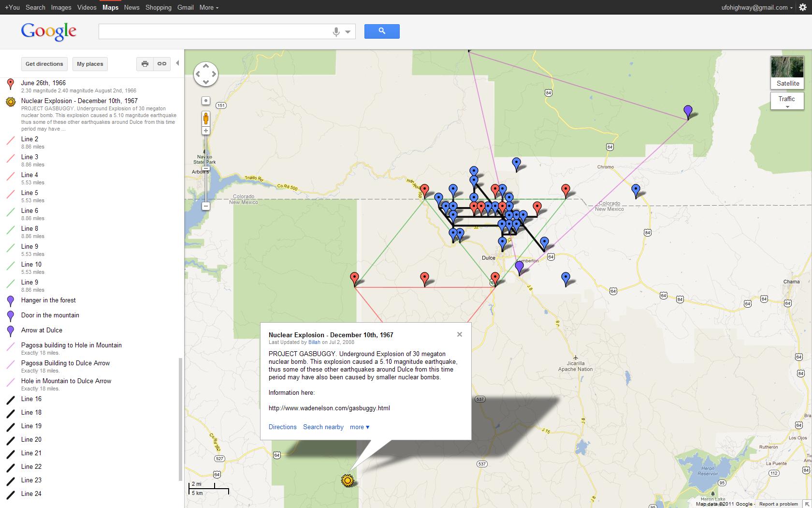Click the black line icon beside Line 24

[x=11, y=495]
